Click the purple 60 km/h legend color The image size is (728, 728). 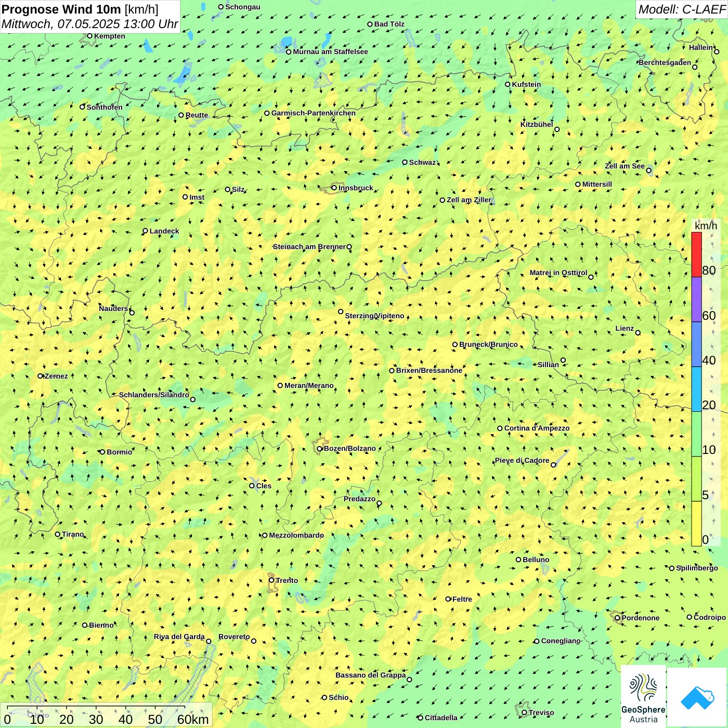click(x=696, y=300)
